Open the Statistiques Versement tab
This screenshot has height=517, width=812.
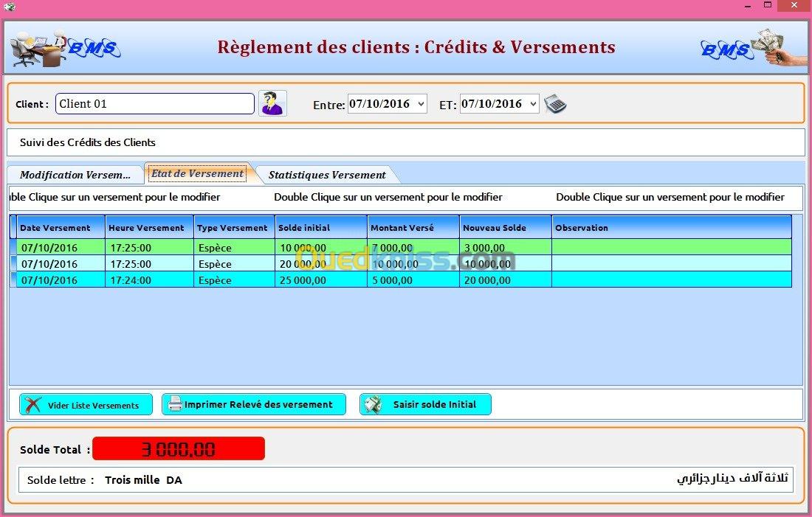point(326,175)
